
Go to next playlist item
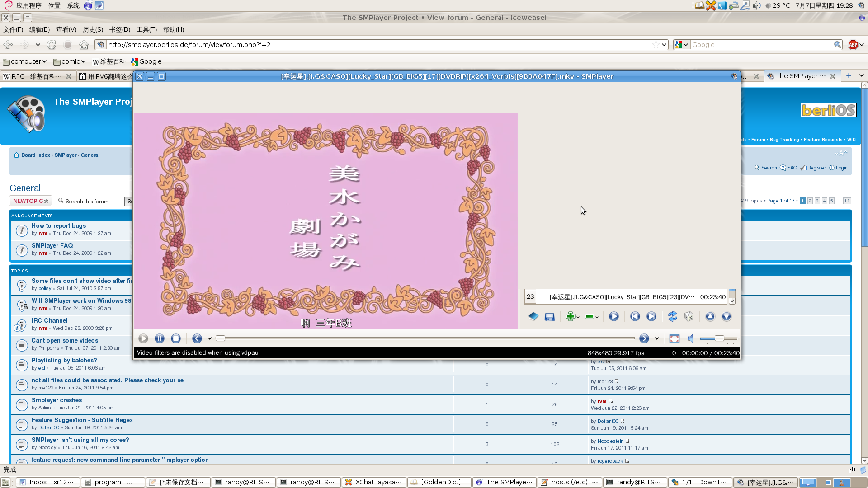[651, 316]
